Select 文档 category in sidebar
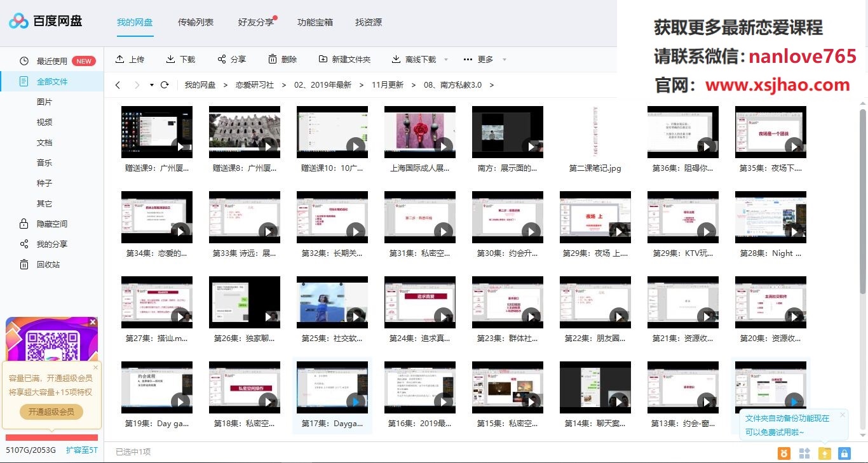 (44, 142)
